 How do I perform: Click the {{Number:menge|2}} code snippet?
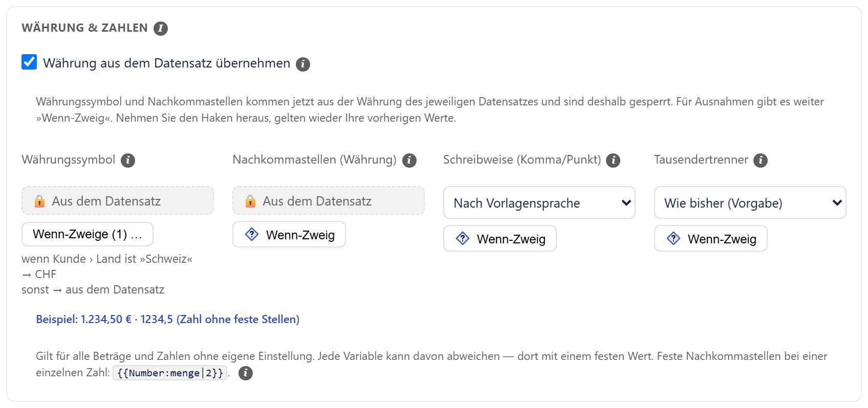click(x=170, y=373)
